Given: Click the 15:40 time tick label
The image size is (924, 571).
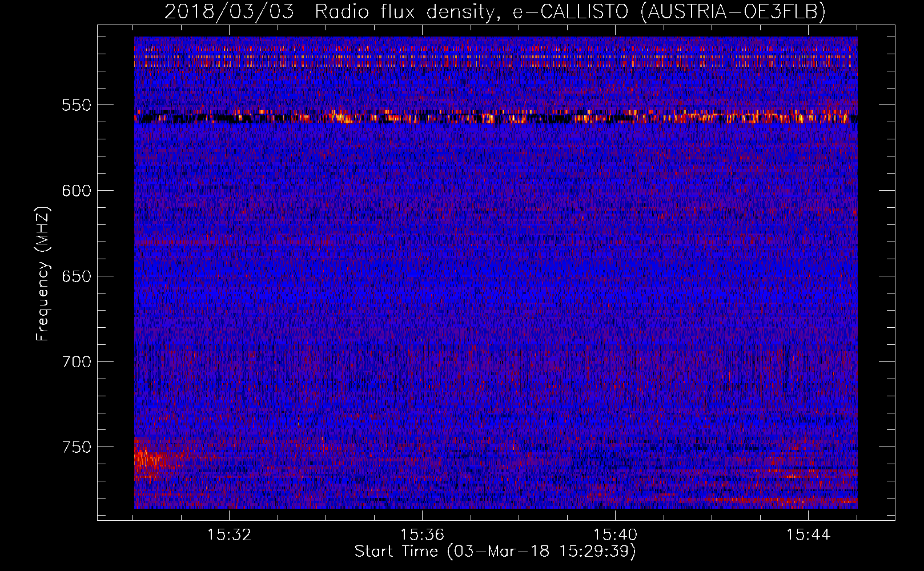Looking at the screenshot, I should point(615,535).
